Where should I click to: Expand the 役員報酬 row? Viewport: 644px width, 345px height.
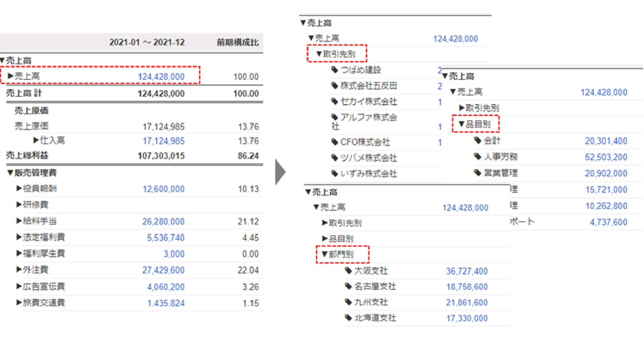19,188
